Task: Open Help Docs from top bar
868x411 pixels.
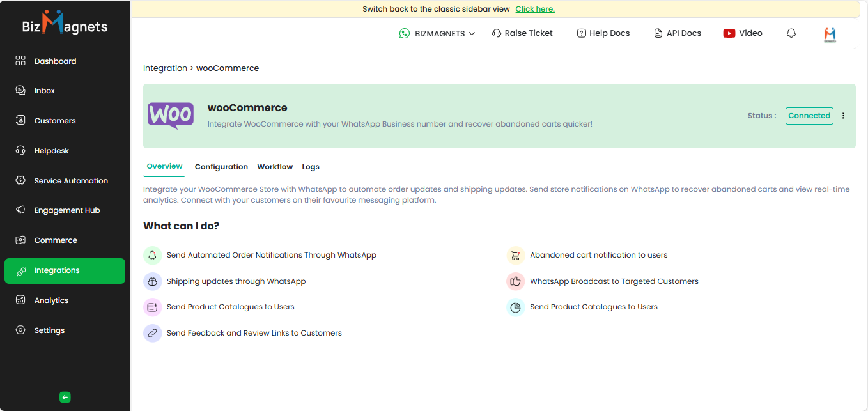Action: (603, 33)
